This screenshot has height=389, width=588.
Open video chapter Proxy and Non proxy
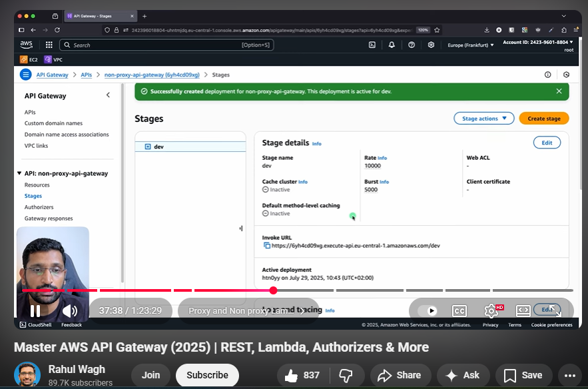(x=247, y=310)
